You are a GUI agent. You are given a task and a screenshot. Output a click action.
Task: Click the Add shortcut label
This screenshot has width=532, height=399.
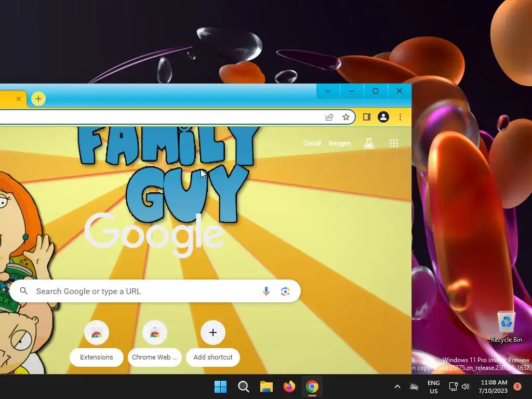212,357
